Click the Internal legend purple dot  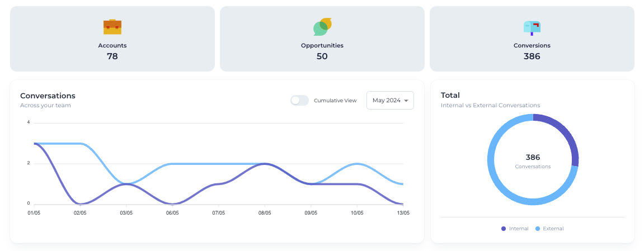point(504,229)
